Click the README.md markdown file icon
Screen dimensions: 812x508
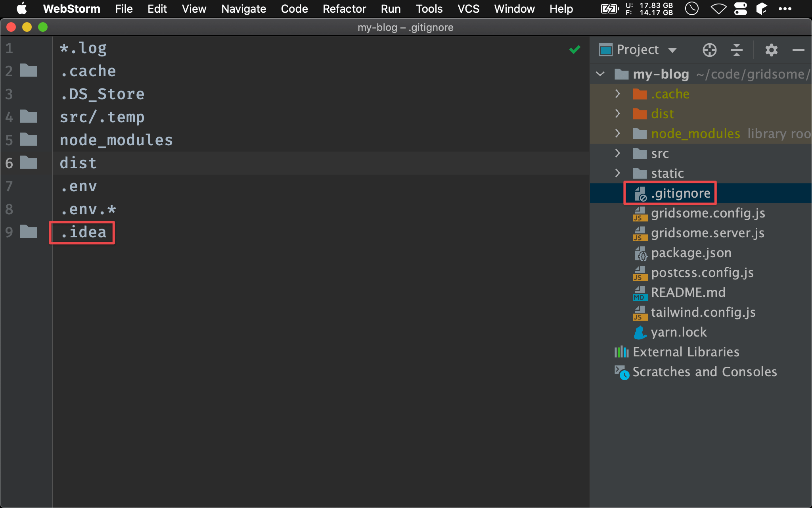640,293
